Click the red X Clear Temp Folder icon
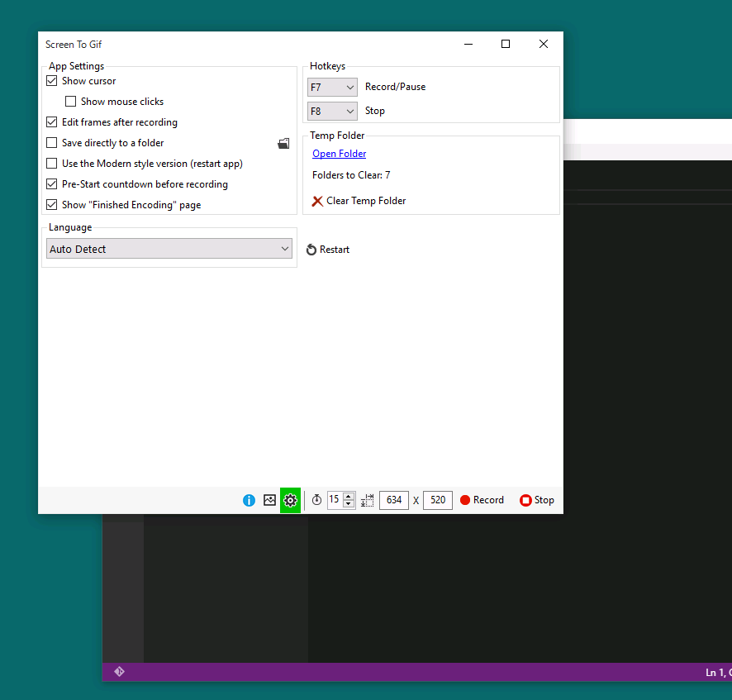The height and width of the screenshot is (700, 732). [x=317, y=202]
